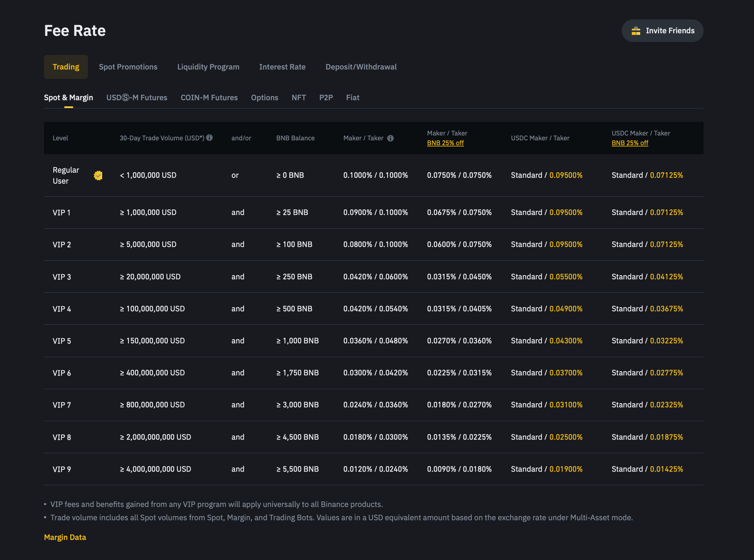The image size is (754, 560).
Task: Click the 'Standard / 0.01900%' USDC fee cell
Action: (x=546, y=469)
